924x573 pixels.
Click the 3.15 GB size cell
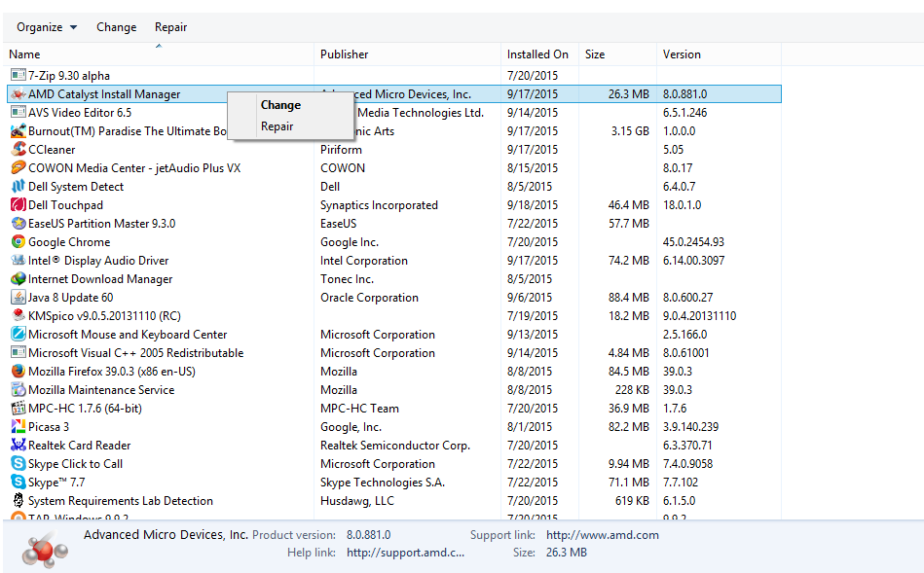click(630, 130)
